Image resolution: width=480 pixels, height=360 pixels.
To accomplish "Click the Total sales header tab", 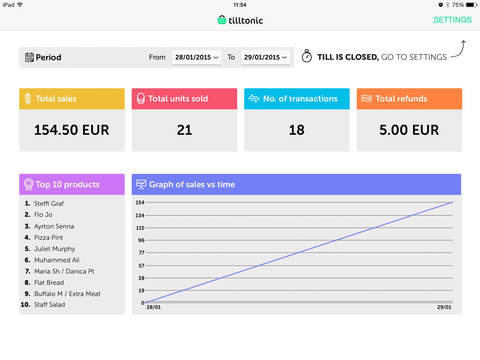I will click(x=72, y=99).
